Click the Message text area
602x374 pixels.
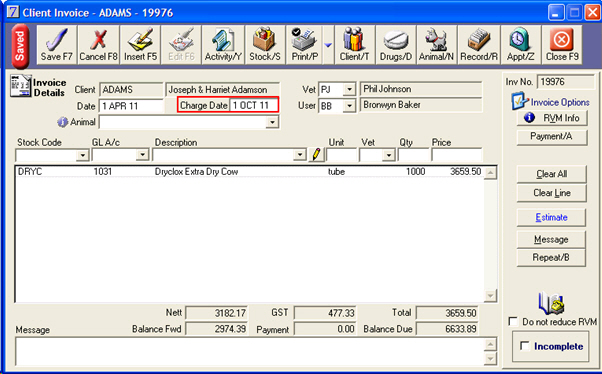pyautogui.click(x=250, y=351)
